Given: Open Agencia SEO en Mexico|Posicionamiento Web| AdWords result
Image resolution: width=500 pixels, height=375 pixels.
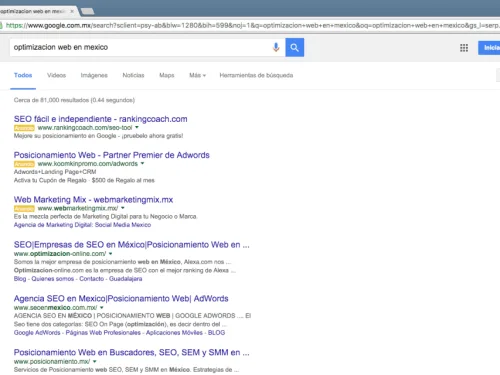Looking at the screenshot, I should 121,299.
